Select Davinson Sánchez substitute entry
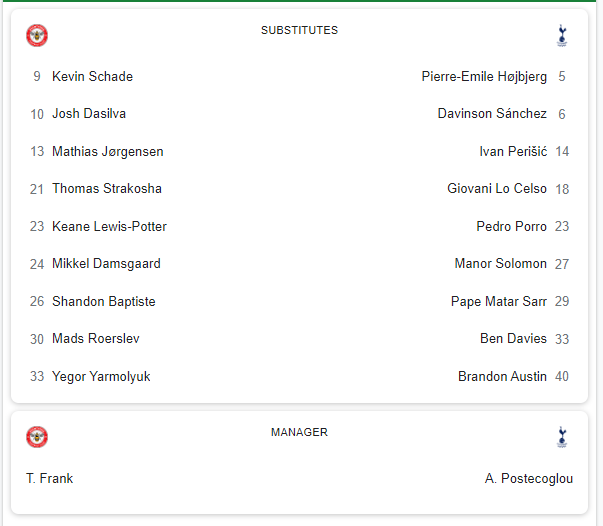Image resolution: width=603 pixels, height=526 pixels. pos(492,113)
